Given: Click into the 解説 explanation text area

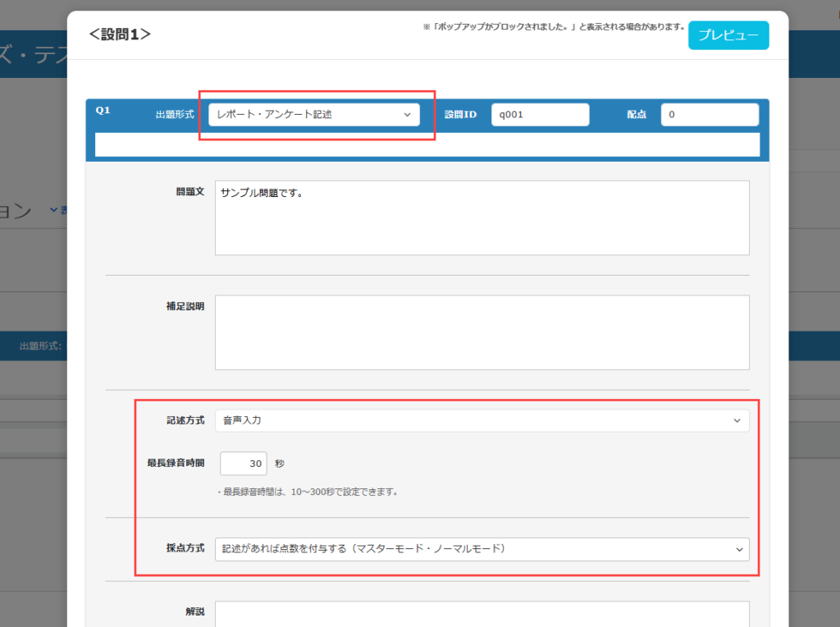Looking at the screenshot, I should [482, 614].
